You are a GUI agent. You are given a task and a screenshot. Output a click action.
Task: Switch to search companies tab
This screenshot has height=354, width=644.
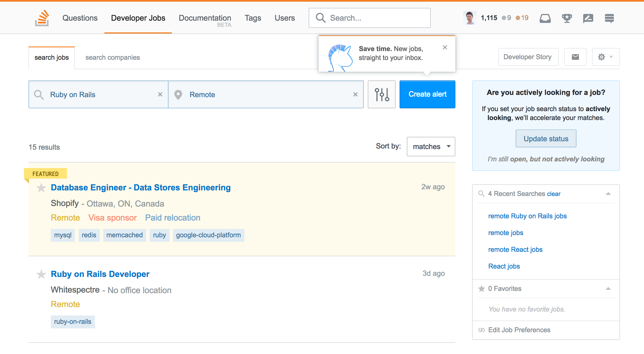click(112, 58)
